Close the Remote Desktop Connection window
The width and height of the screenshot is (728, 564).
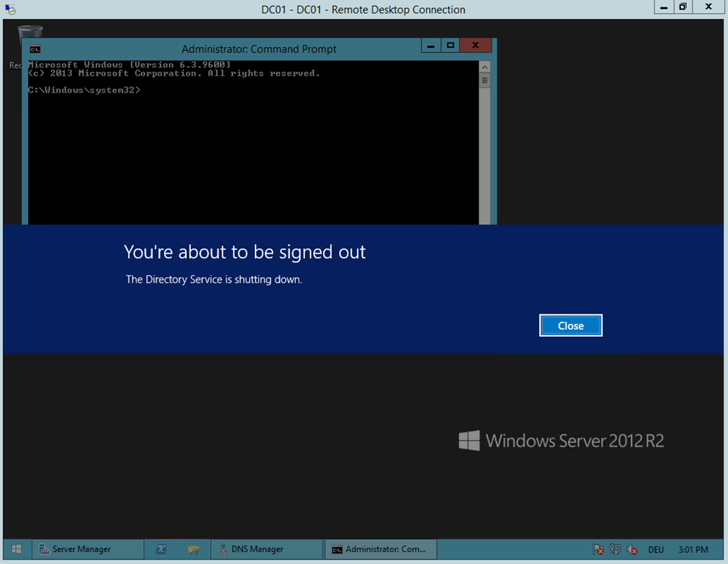[x=708, y=7]
